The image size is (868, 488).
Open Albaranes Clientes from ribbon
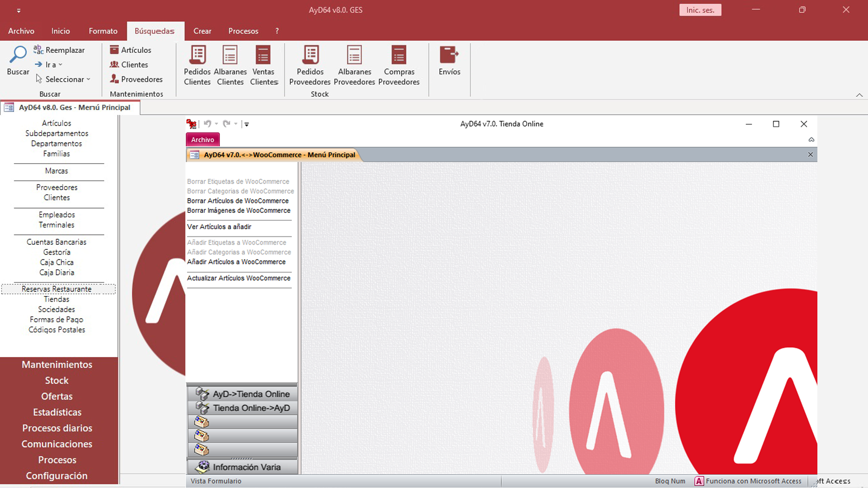click(x=230, y=66)
